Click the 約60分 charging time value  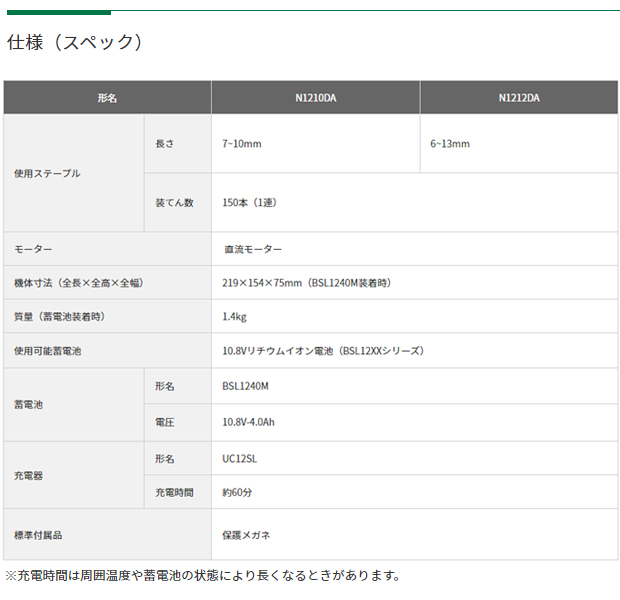(238, 492)
